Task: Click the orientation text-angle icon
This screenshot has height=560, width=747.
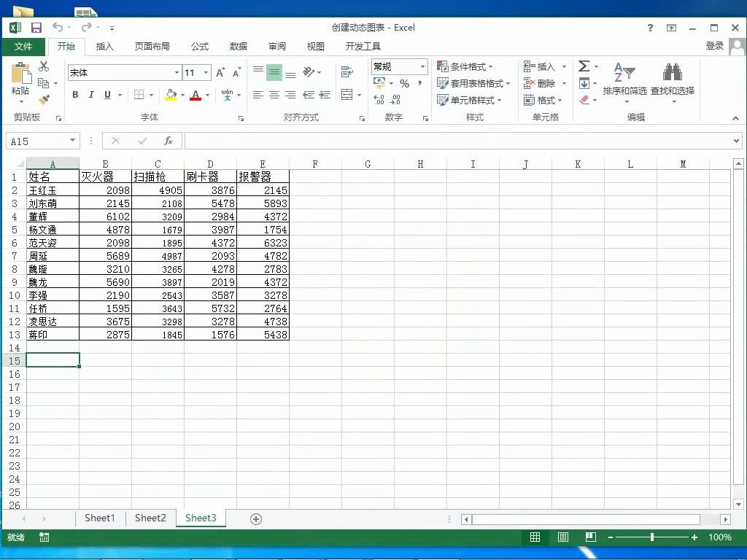Action: coord(309,72)
